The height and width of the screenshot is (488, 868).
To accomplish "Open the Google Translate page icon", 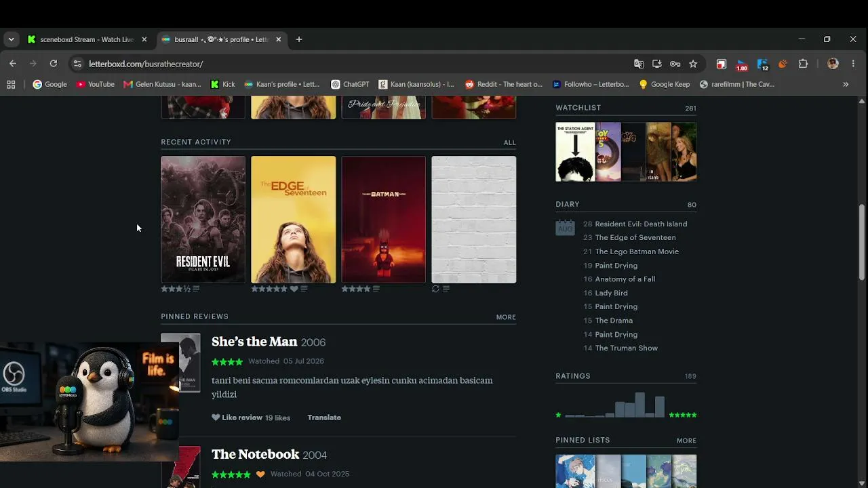I will click(x=639, y=64).
